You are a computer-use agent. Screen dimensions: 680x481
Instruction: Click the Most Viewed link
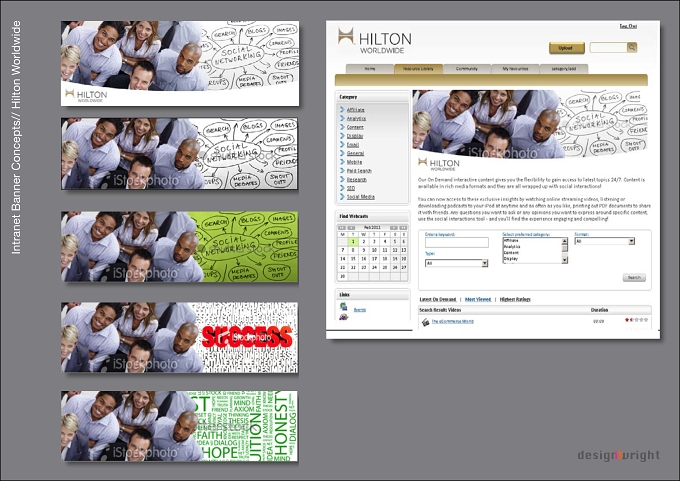(x=477, y=299)
